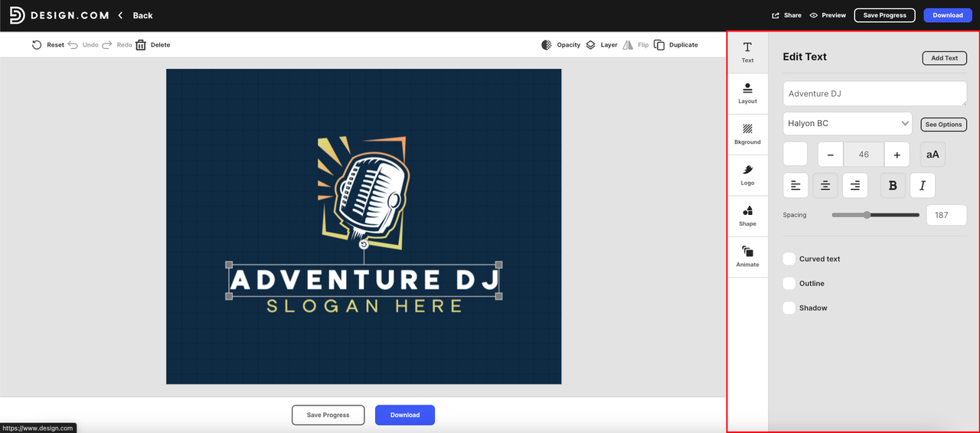Image resolution: width=980 pixels, height=433 pixels.
Task: Toggle italic formatting
Action: [923, 185]
